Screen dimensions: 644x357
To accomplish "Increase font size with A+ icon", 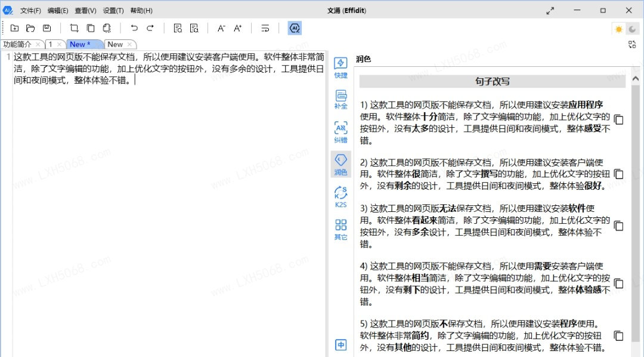I will point(237,28).
